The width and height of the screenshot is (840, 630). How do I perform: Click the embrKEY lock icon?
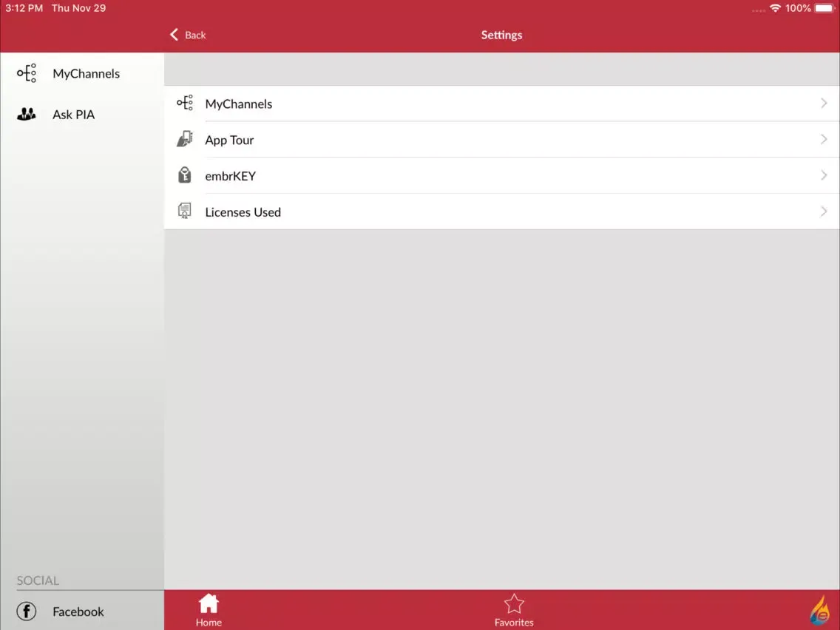185,175
